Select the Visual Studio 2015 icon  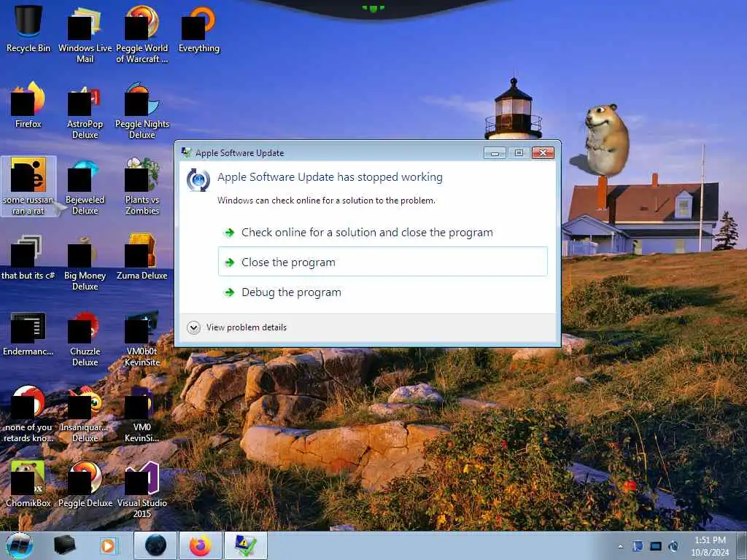point(142,489)
